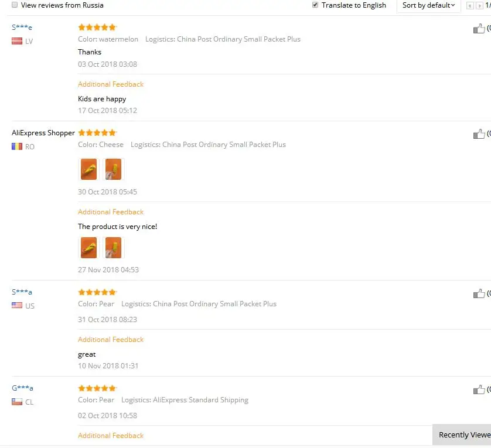Open first photo in 30 Oct review
This screenshot has height=448, width=491.
89,169
